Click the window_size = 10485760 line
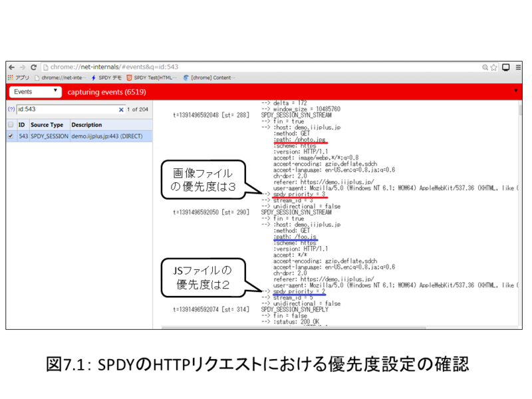The image size is (532, 399). 307,109
